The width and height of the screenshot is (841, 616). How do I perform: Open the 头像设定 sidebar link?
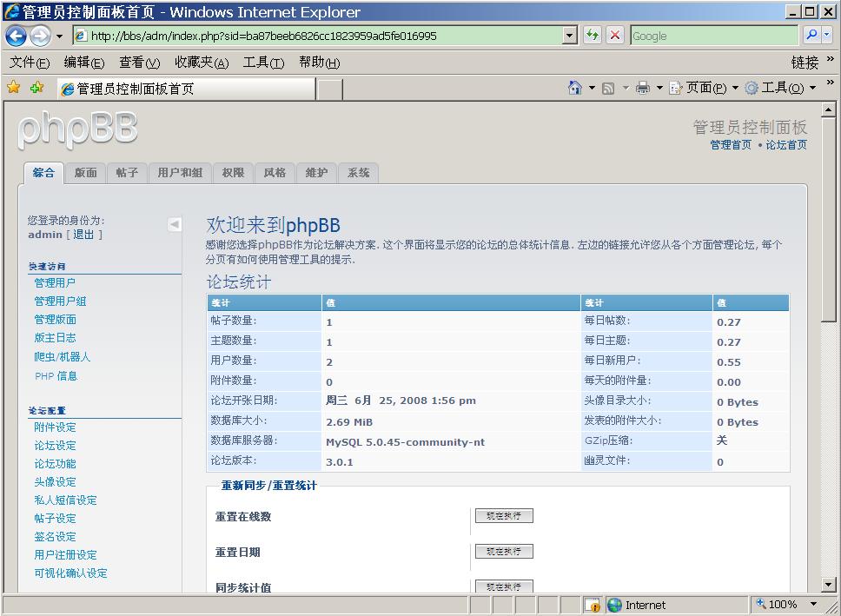point(55,482)
